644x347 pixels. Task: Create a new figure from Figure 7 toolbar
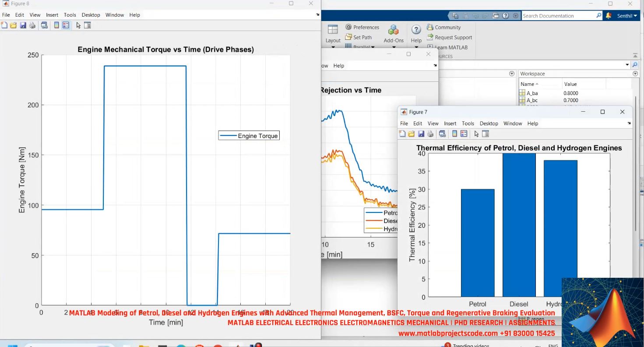tap(402, 134)
